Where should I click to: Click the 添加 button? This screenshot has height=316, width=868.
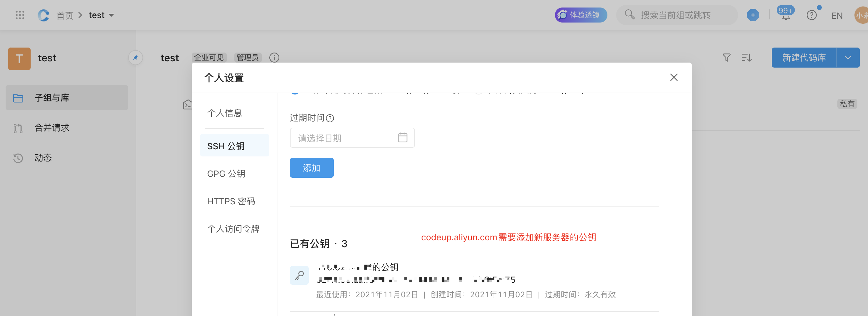(x=311, y=167)
